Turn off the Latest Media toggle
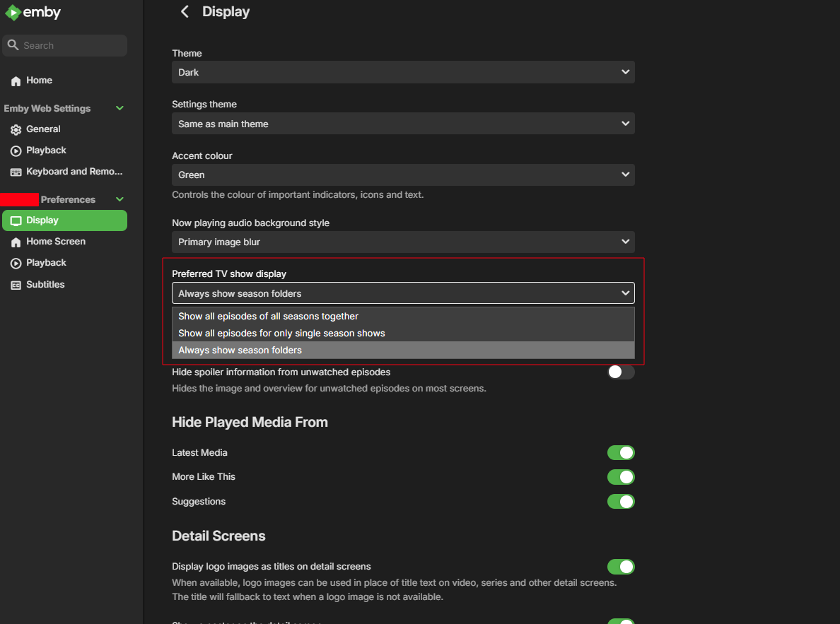The height and width of the screenshot is (624, 840). 621,453
